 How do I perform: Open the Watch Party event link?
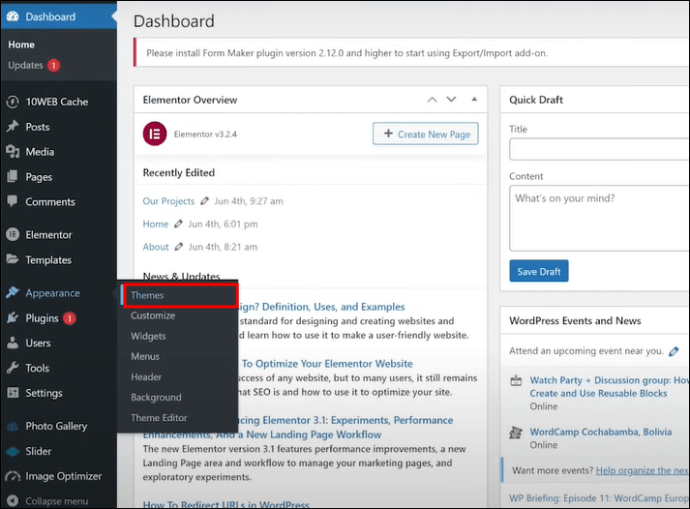[x=609, y=387]
